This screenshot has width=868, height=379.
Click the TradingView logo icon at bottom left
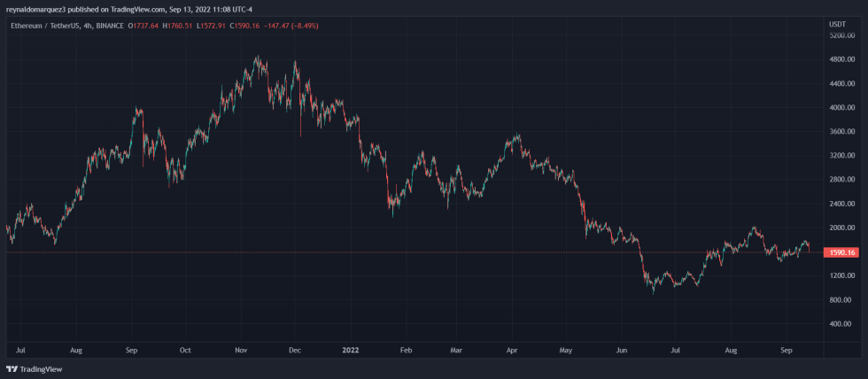12,369
